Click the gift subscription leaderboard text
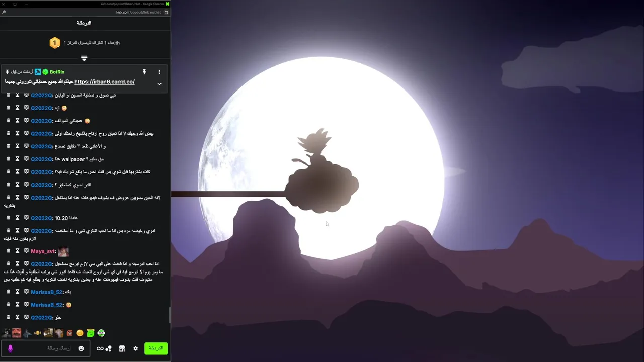 tap(92, 43)
